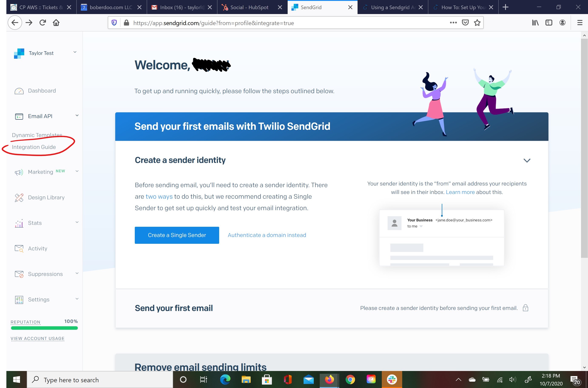The width and height of the screenshot is (588, 388).
Task: Click Authenticate a domain instead link
Action: [267, 235]
